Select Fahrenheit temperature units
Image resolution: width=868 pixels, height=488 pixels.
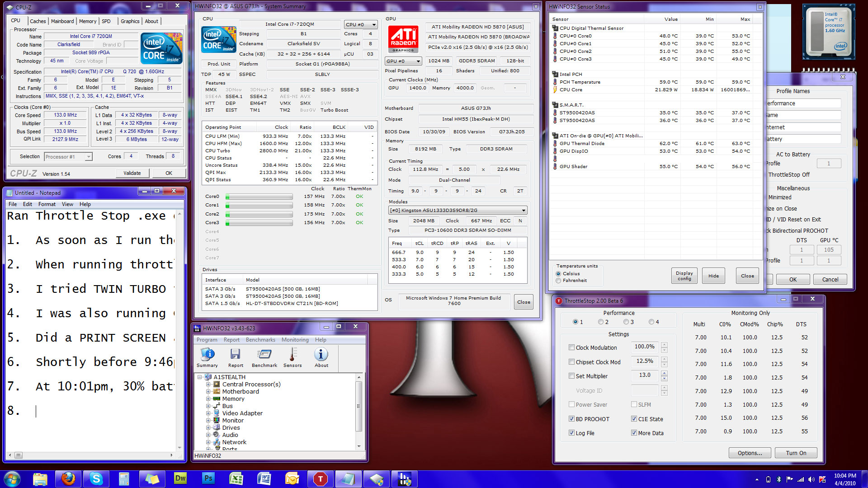(559, 281)
